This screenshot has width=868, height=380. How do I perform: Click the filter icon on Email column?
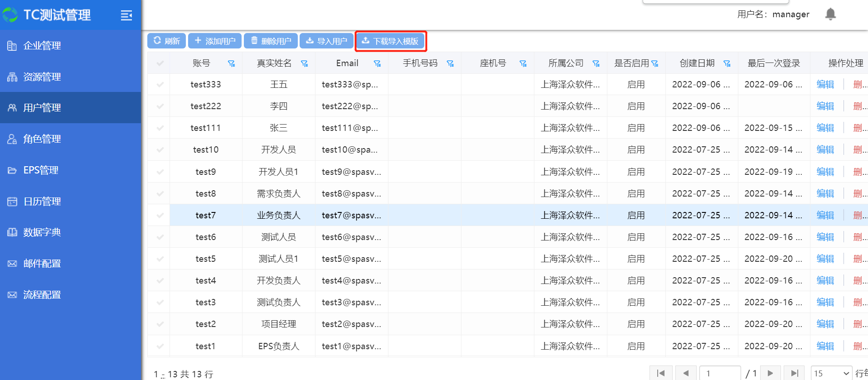[377, 63]
